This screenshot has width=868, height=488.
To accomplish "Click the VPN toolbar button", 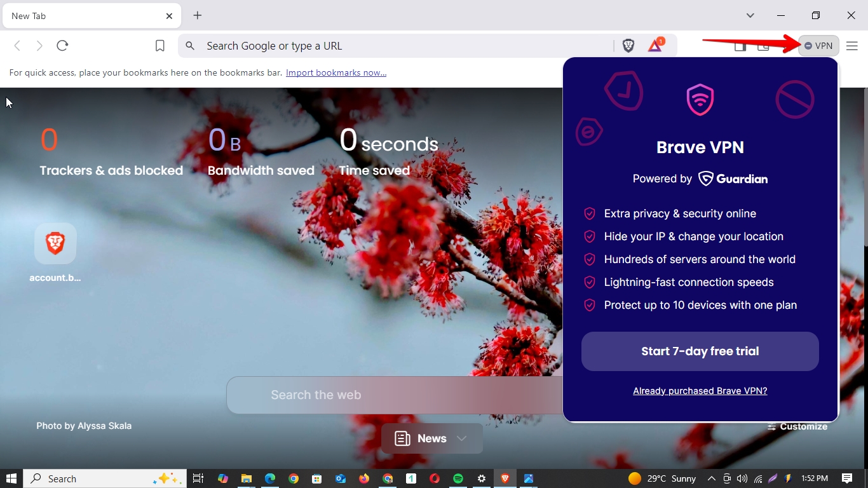I will 818,46.
